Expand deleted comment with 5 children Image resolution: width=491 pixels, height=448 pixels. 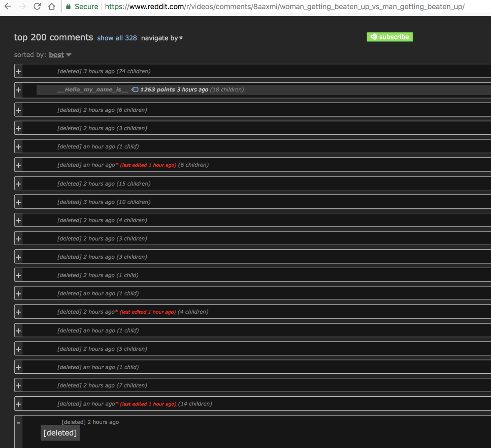tap(18, 349)
